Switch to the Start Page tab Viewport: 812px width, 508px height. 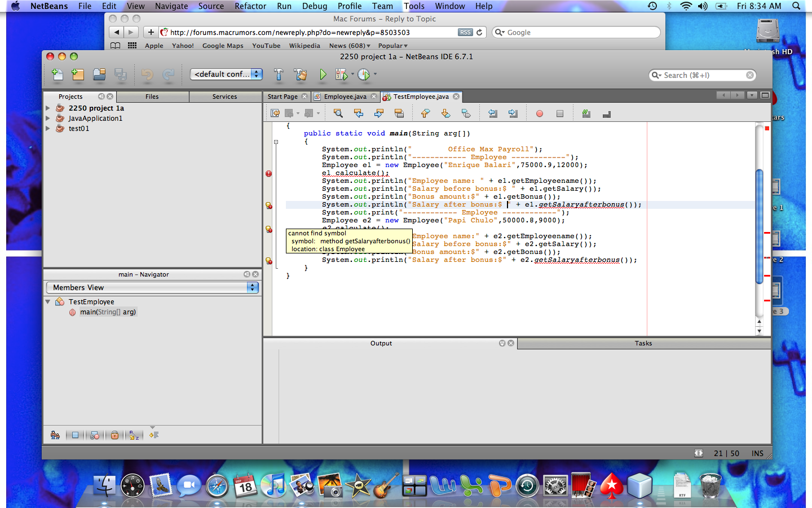(283, 97)
